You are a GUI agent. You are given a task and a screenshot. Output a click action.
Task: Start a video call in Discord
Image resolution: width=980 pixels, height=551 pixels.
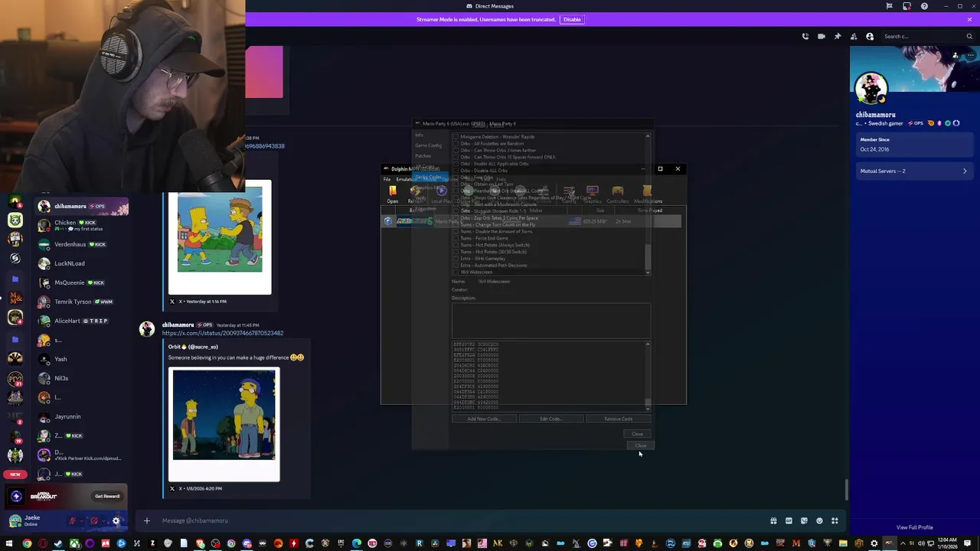821,36
